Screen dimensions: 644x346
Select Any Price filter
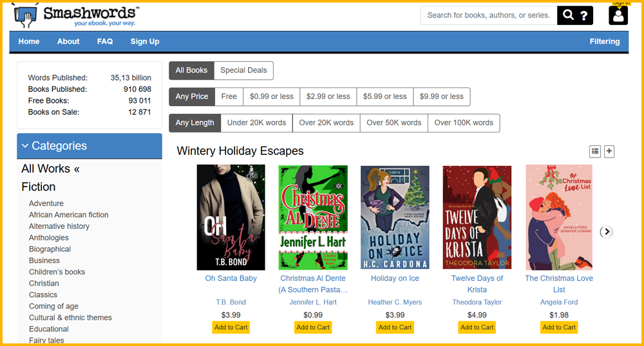192,96
